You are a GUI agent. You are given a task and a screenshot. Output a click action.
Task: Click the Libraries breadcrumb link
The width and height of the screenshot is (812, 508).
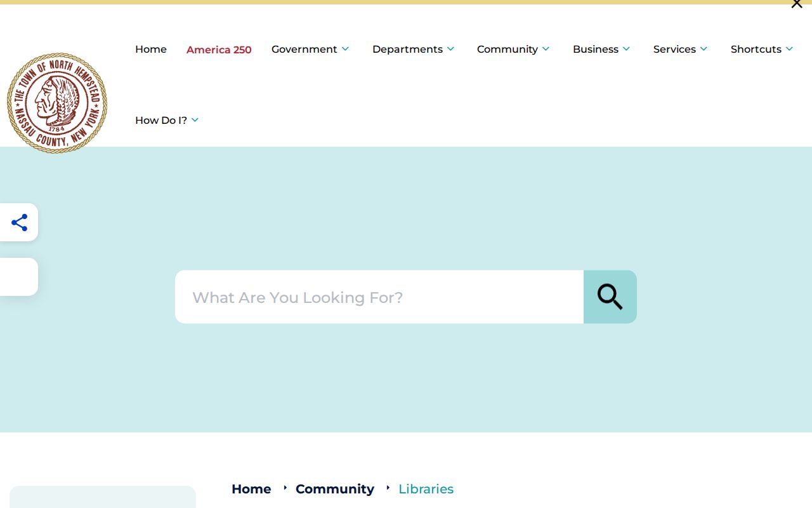[426, 489]
